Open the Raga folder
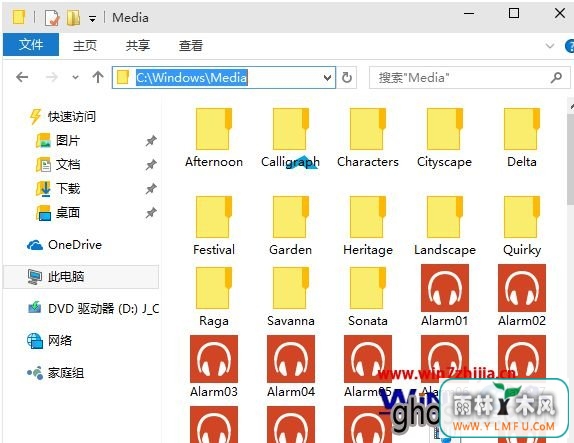Screen dimensions: 574x443 214,297
